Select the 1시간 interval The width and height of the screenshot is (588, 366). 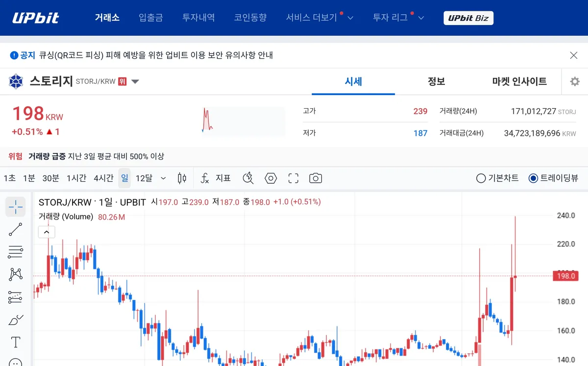click(76, 178)
